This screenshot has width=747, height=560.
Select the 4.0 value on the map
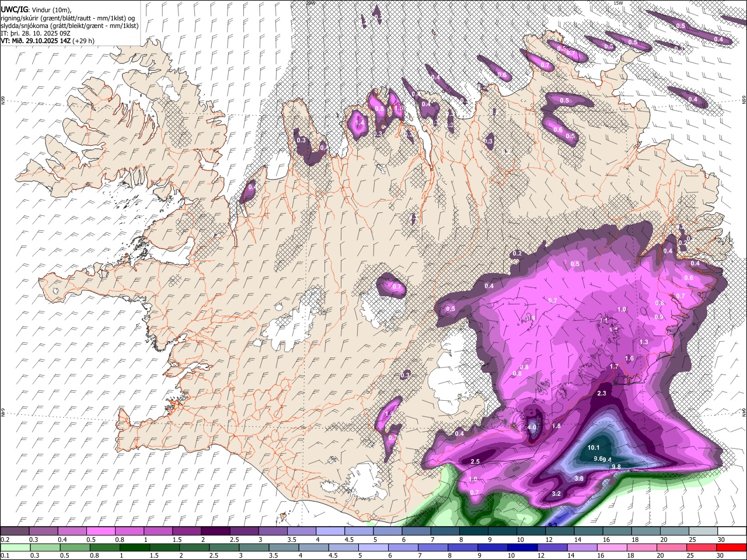point(532,427)
